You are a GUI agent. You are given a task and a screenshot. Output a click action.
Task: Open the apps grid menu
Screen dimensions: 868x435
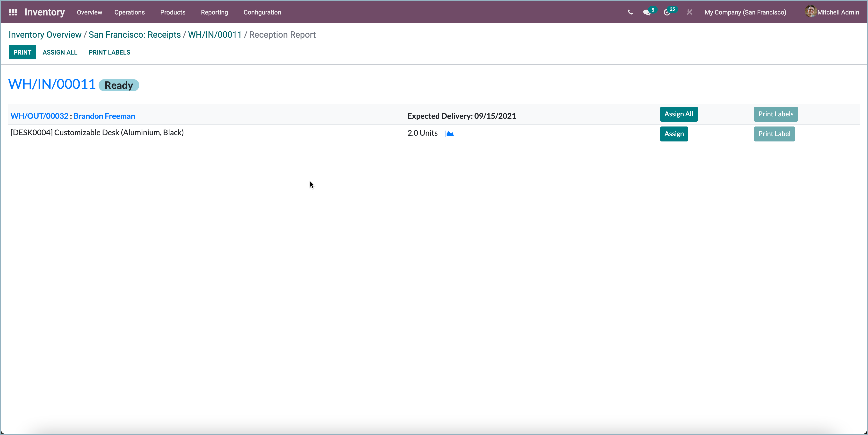tap(13, 12)
